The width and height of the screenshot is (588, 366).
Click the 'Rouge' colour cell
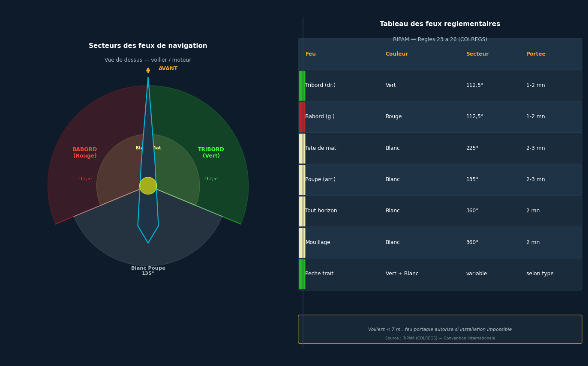393,117
